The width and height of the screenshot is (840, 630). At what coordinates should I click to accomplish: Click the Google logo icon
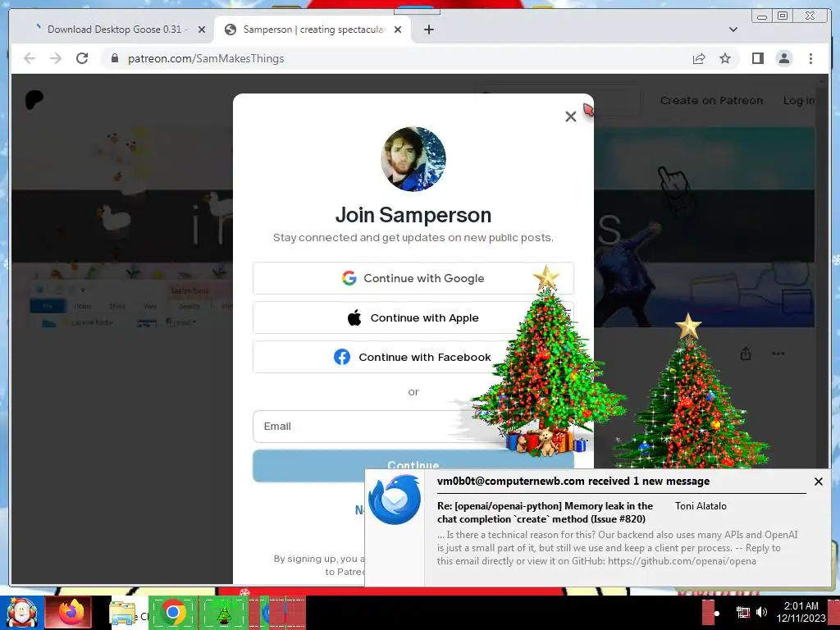coord(349,278)
